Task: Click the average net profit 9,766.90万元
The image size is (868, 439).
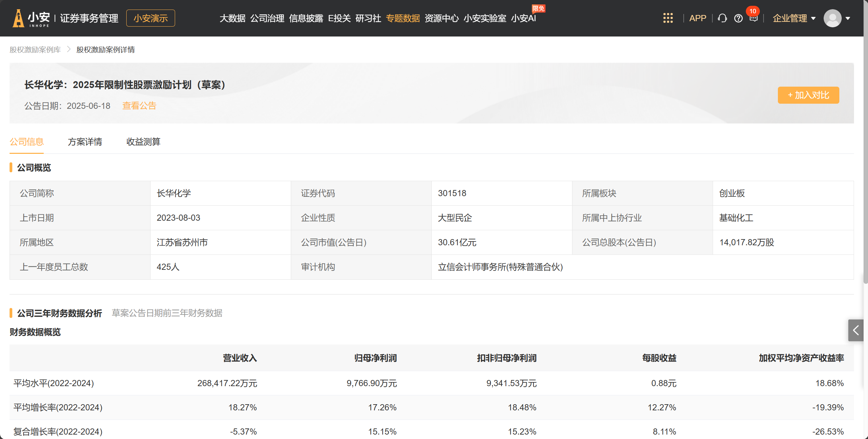Action: pos(372,383)
